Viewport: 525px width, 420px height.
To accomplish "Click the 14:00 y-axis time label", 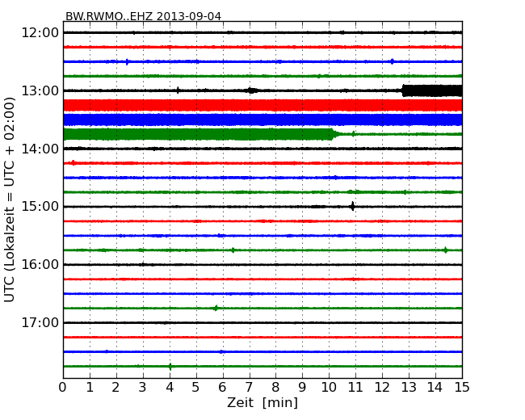I will (x=40, y=149).
